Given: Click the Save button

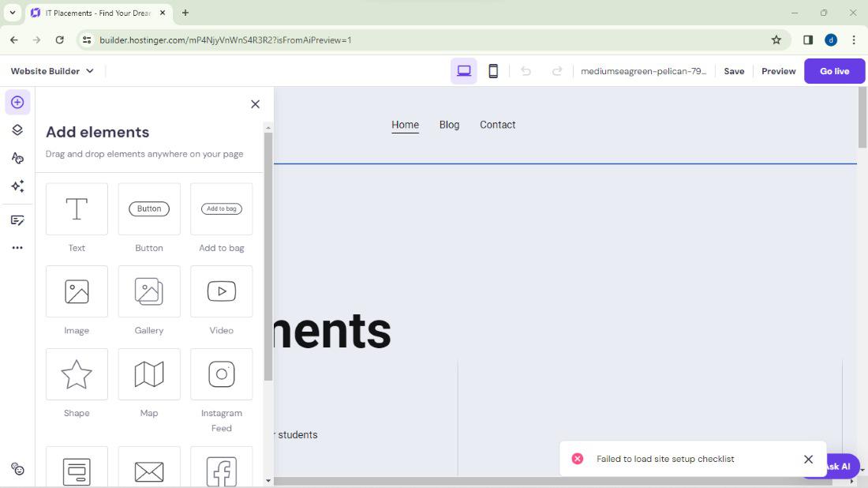Looking at the screenshot, I should [734, 71].
